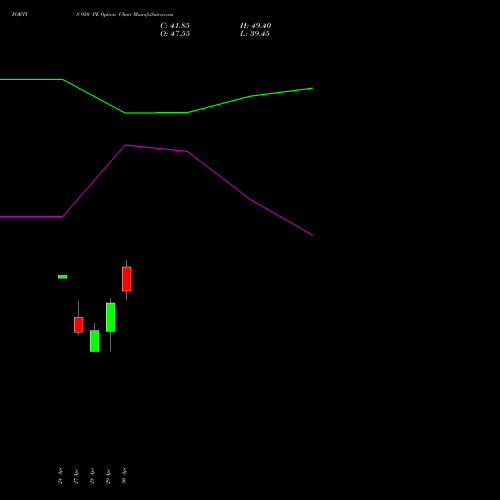Click the small green 24 Apr candle

pos(63,277)
